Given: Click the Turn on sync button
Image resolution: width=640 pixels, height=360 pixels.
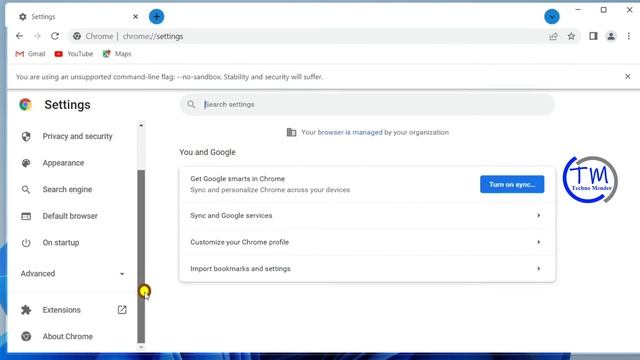Looking at the screenshot, I should [512, 184].
